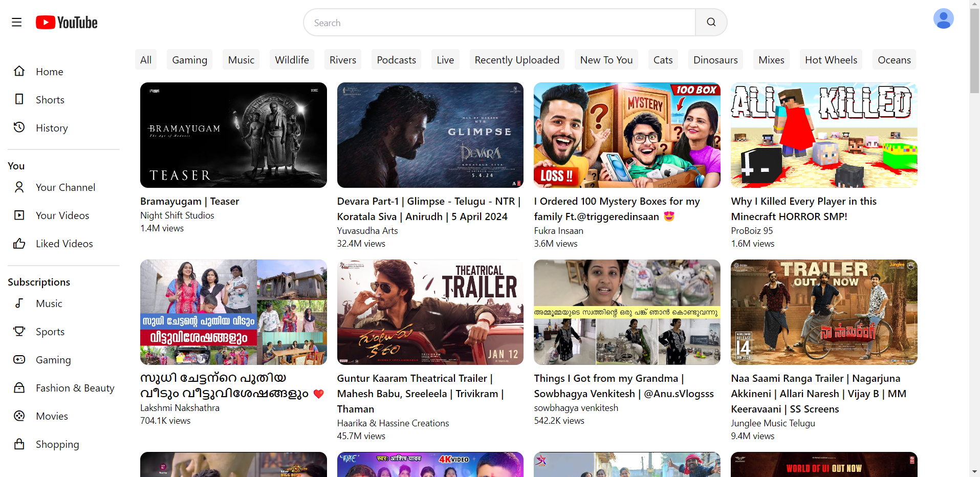Select the New To You chip
Viewport: 980px width, 477px height.
pos(606,60)
